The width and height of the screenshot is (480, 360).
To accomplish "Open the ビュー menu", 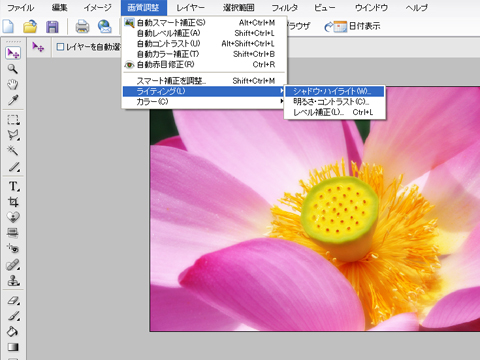I will pyautogui.click(x=325, y=7).
